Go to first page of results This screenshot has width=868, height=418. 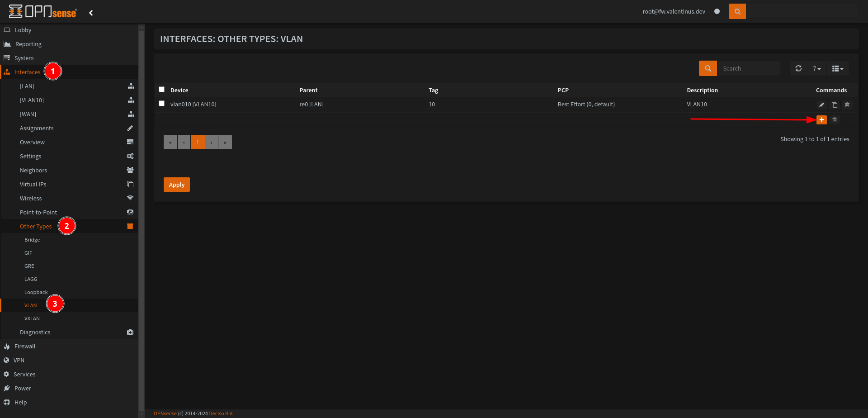tap(170, 142)
